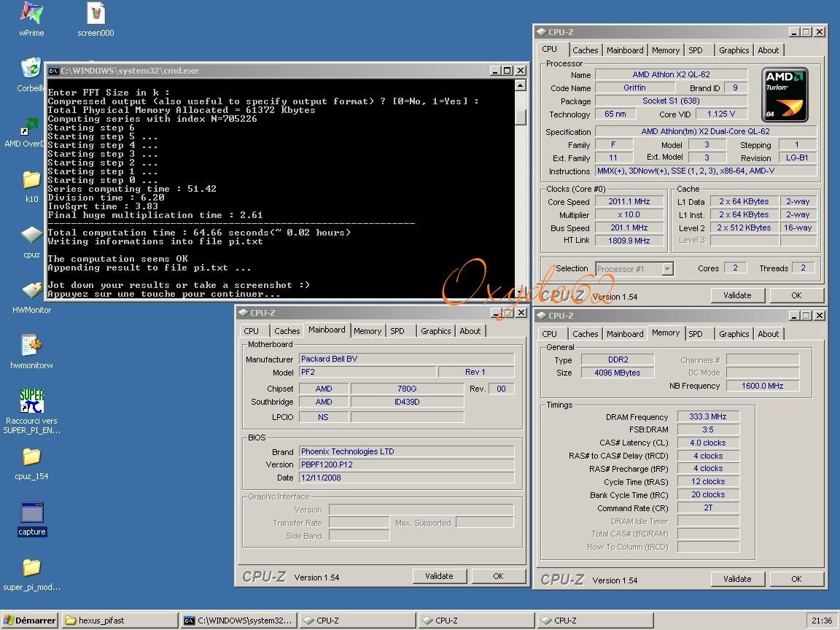840x630 pixels.
Task: Open the screen000 file icon
Action: point(96,13)
